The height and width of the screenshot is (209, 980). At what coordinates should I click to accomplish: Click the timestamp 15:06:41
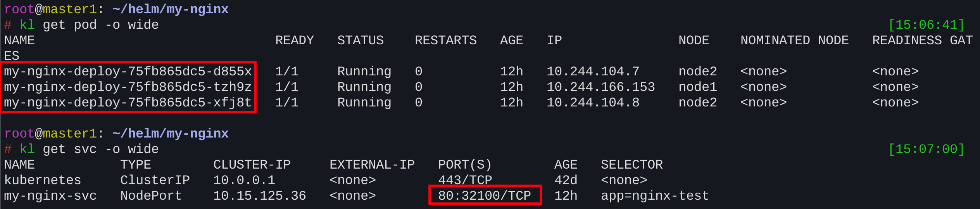point(926,25)
